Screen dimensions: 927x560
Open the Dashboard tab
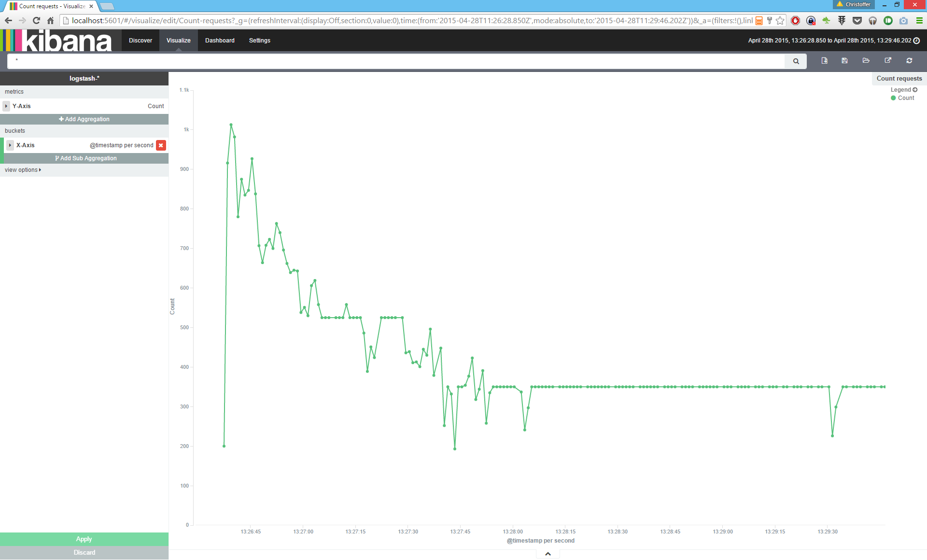click(x=220, y=41)
